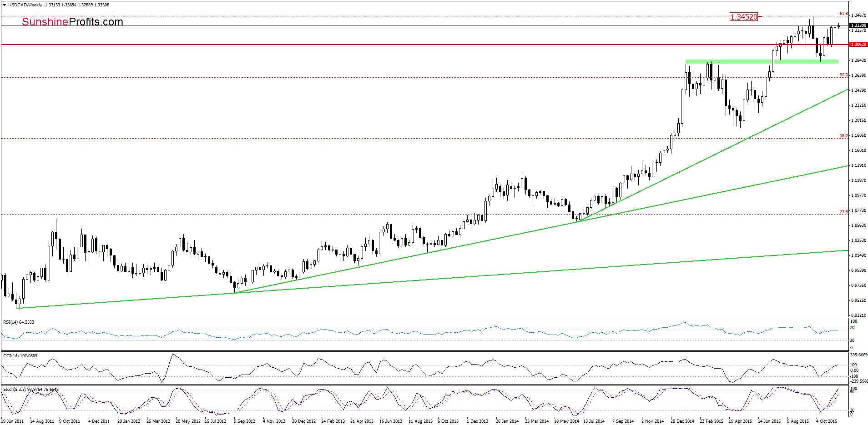Click the 0.95250 price axis value
Viewport: 868px width, 425px height.
tap(859, 300)
